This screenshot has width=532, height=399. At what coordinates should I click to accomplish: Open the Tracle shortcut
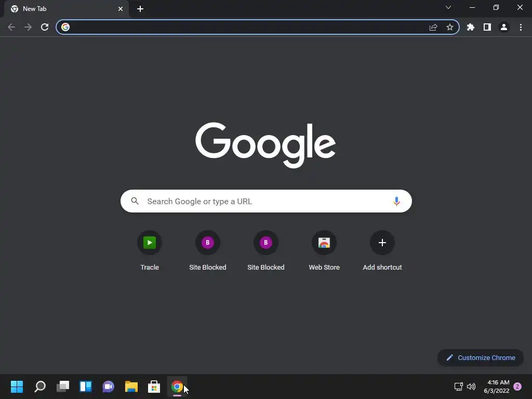(x=150, y=250)
